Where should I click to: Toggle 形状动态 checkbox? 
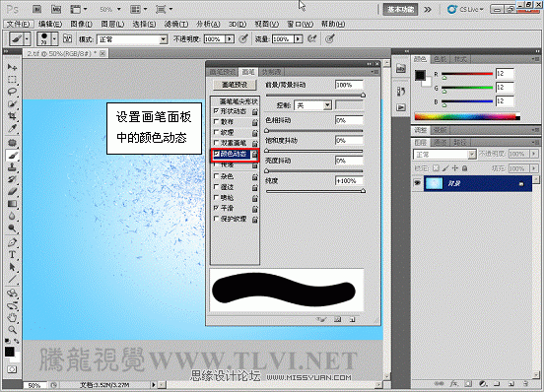tap(216, 111)
